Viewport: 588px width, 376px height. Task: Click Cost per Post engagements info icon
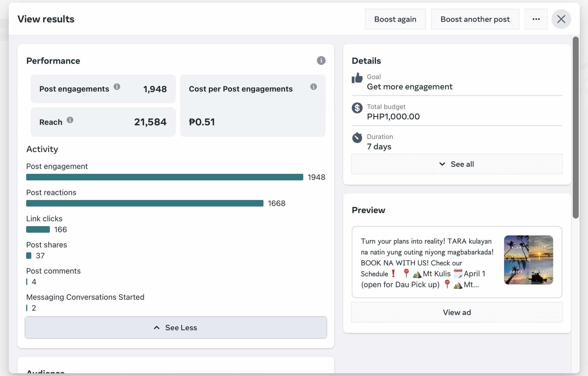(313, 87)
